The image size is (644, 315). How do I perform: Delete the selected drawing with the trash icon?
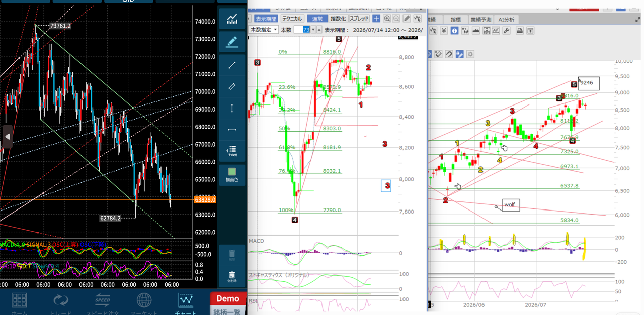[x=232, y=255]
